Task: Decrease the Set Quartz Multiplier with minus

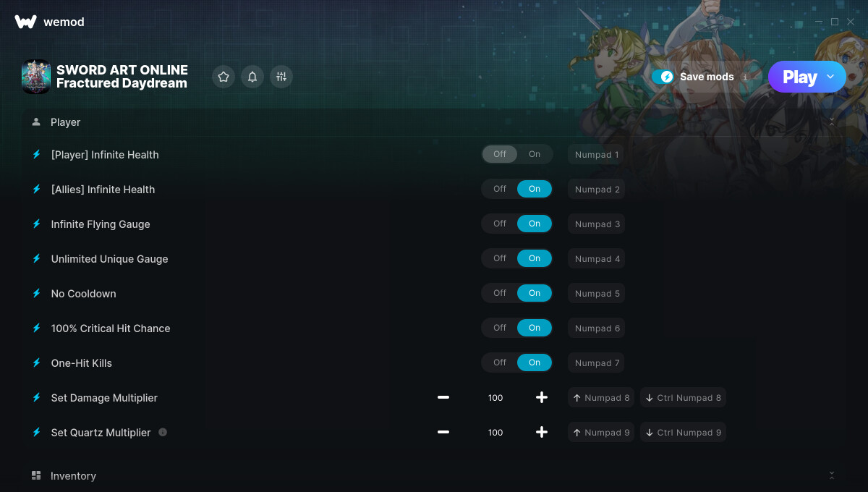Action: click(x=443, y=432)
